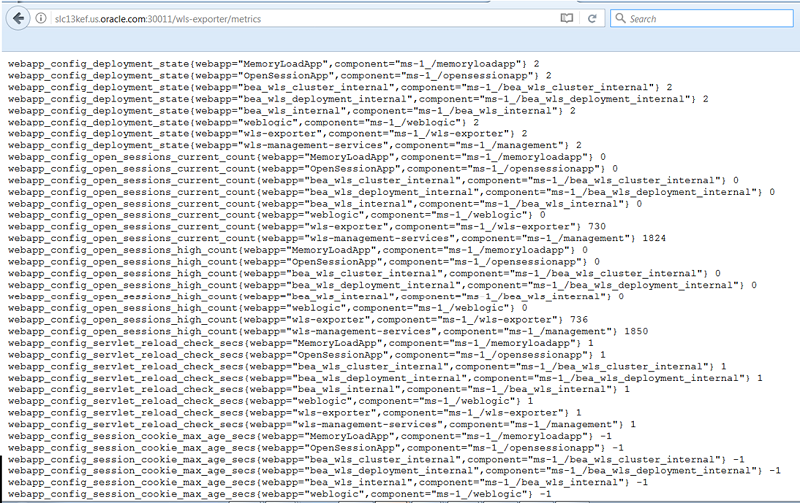Viewport: 800px width, 503px height.
Task: Click open_sessions_current_count line for OpenSessionApp
Action: pos(313,169)
